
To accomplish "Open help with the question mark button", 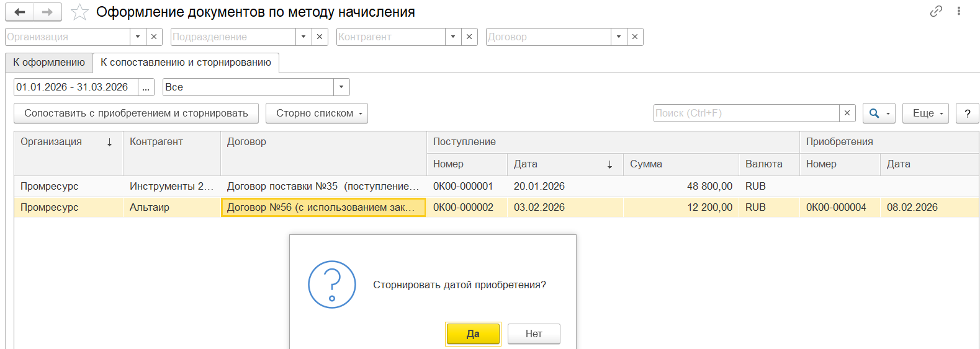I will tap(967, 113).
